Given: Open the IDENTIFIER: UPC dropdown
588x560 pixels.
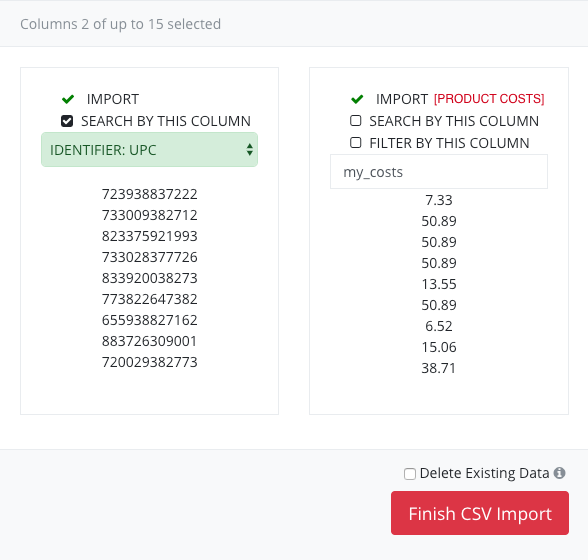Looking at the screenshot, I should (x=149, y=150).
